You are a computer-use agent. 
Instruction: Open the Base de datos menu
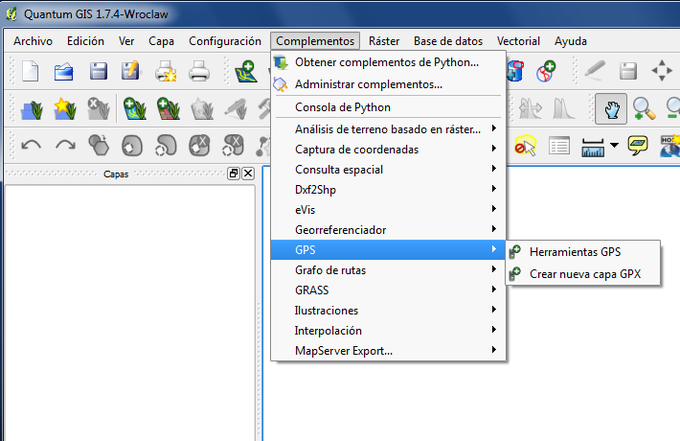448,41
